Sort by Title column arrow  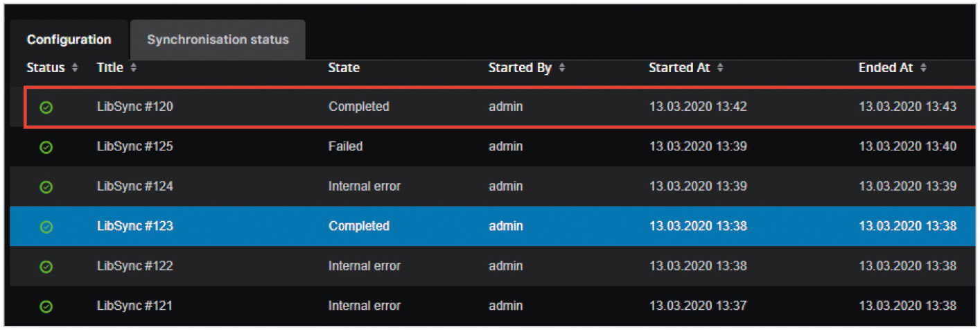[134, 68]
